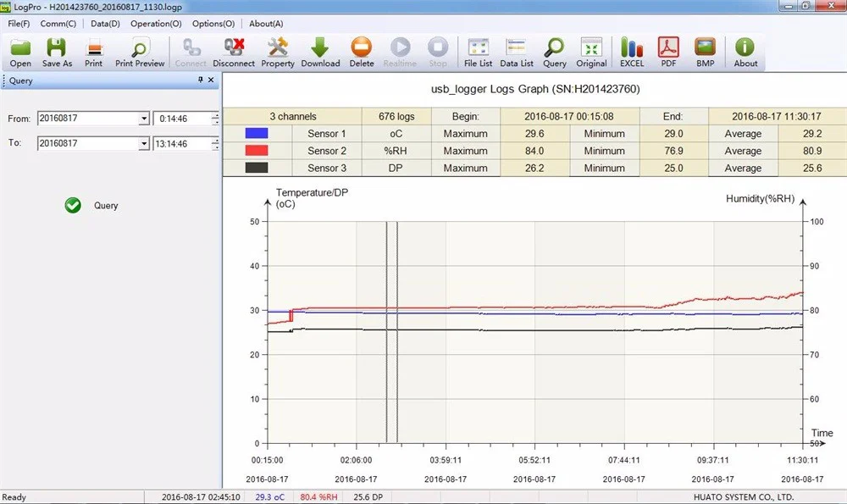Image resolution: width=847 pixels, height=504 pixels.
Task: Save the graph as BMP image
Action: pyautogui.click(x=705, y=52)
